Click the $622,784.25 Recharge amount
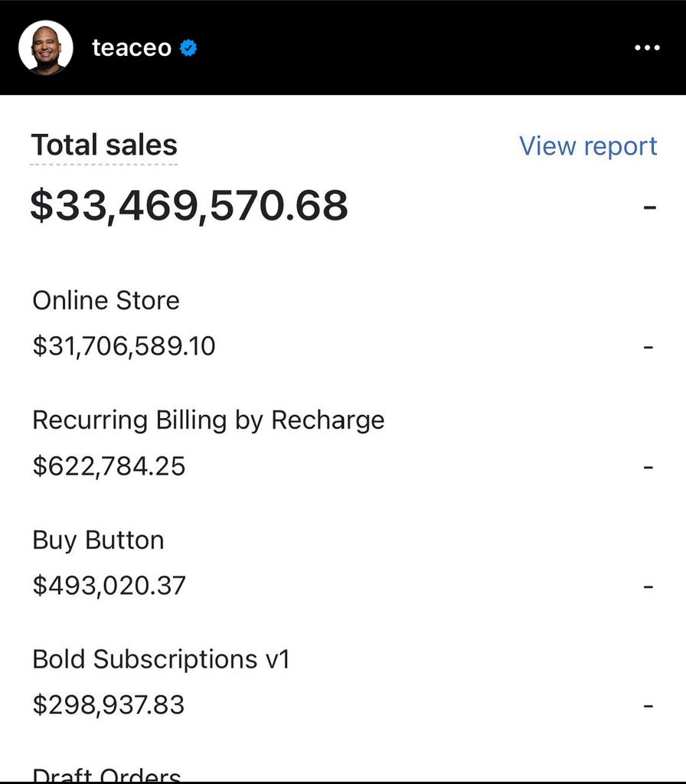This screenshot has width=686, height=784. pos(109,466)
